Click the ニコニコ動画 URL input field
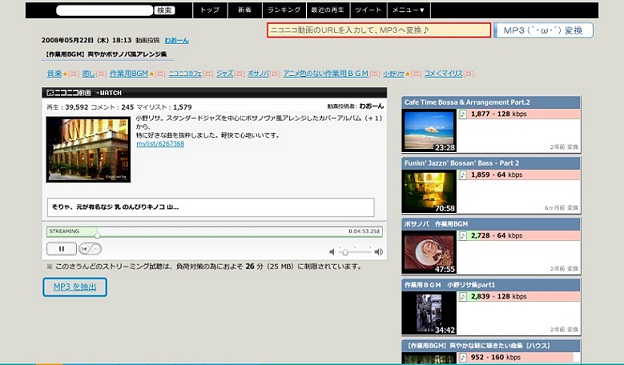The height and width of the screenshot is (365, 624). tap(379, 30)
